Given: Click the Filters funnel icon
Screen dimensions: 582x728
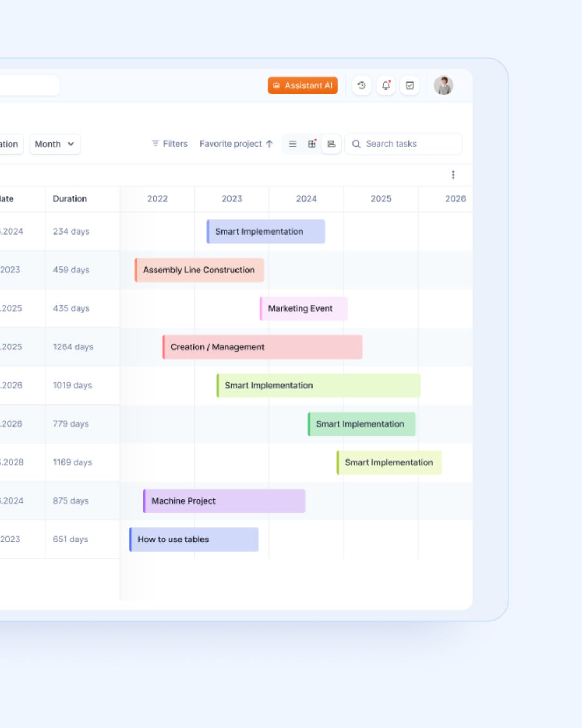Looking at the screenshot, I should click(155, 143).
